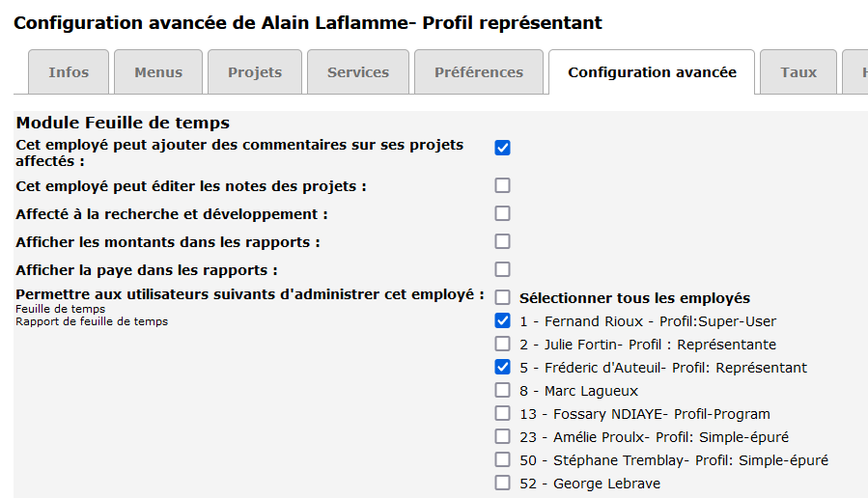Check Afficher la paye dans les rapports
Viewport: 868px width, 498px height.
502,269
